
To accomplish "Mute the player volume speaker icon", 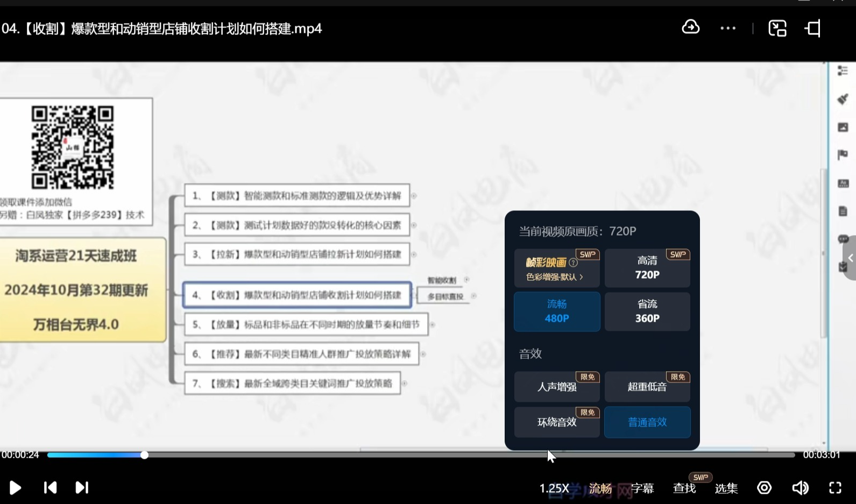I will (800, 488).
